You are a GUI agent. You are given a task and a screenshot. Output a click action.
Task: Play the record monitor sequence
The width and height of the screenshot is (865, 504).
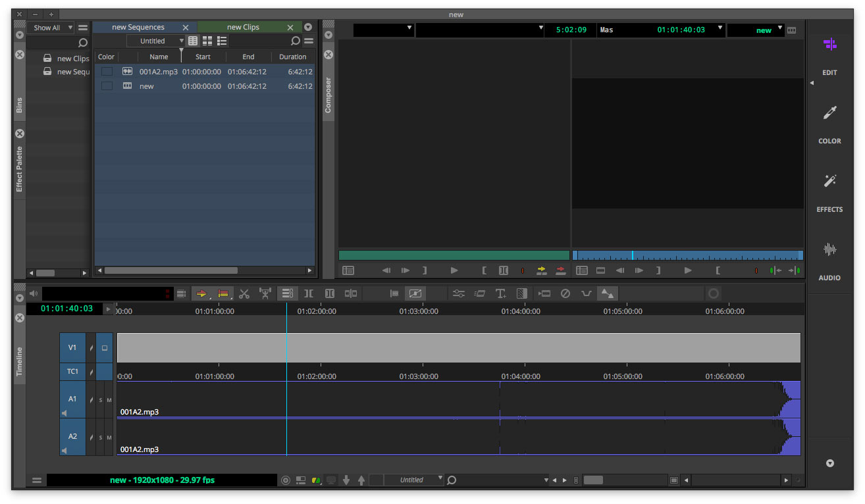tap(688, 270)
